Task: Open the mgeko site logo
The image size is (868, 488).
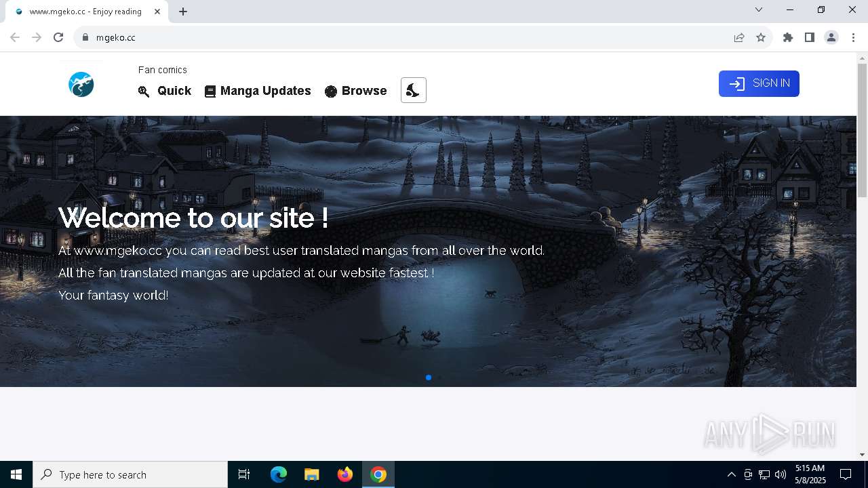Action: click(81, 85)
